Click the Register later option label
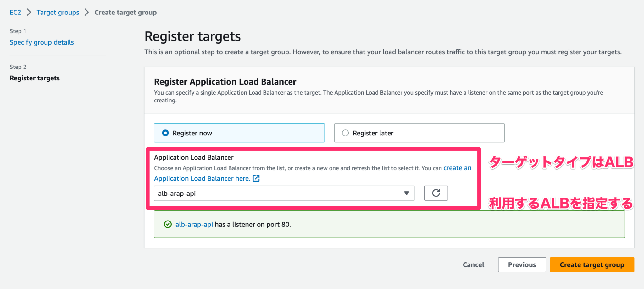 tap(373, 133)
